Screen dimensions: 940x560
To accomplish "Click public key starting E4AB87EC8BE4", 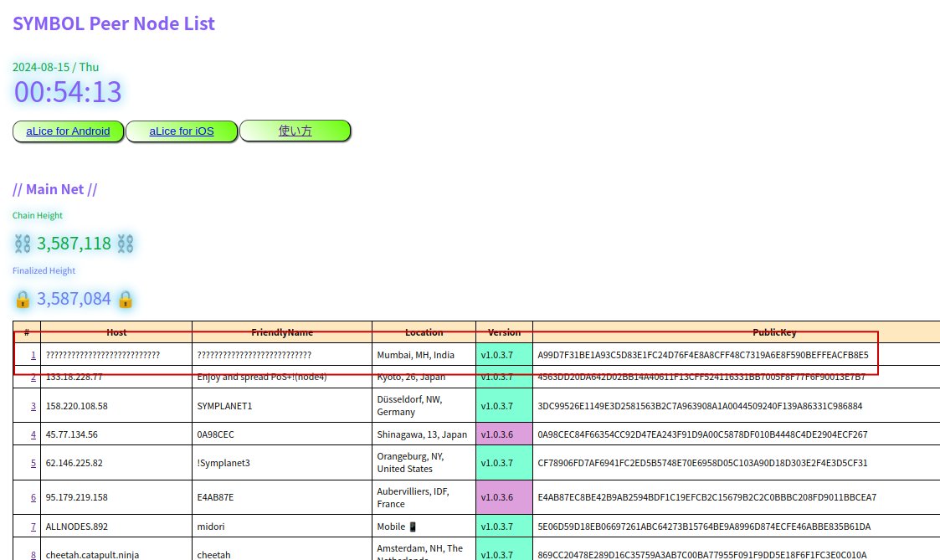I will 706,497.
